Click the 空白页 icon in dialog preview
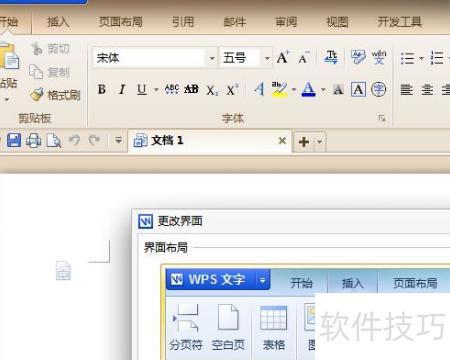This screenshot has width=450, height=360. 228,327
